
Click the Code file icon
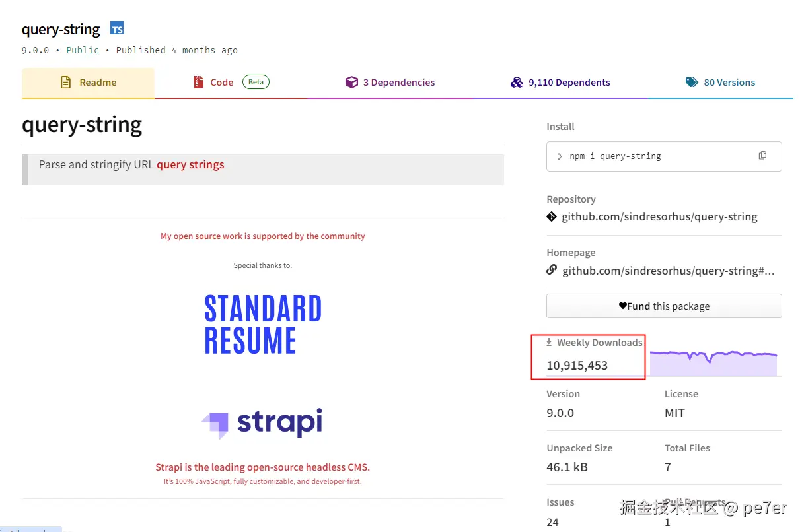tap(198, 83)
